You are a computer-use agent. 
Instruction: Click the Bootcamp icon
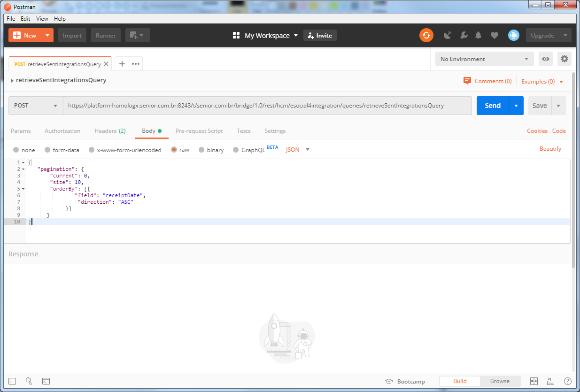point(389,381)
